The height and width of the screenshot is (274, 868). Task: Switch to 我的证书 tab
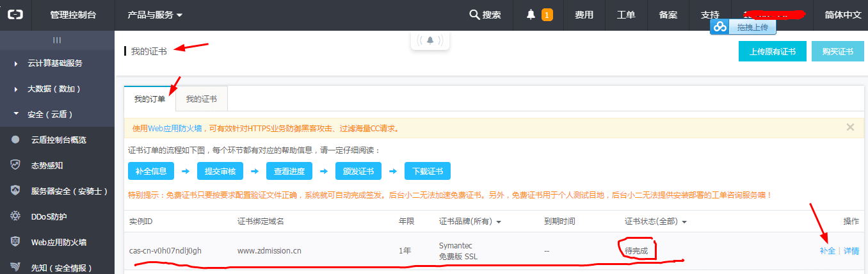point(201,99)
